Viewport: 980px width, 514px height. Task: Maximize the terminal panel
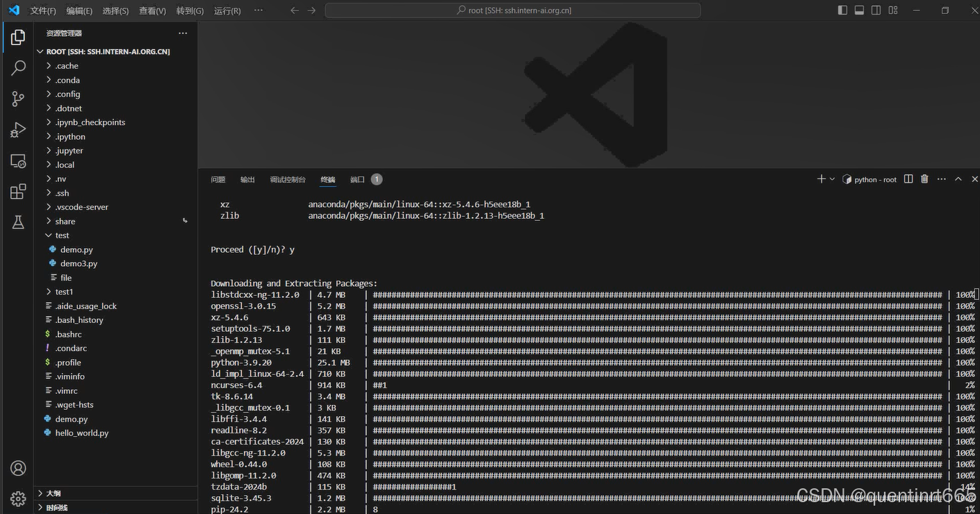[x=958, y=179]
